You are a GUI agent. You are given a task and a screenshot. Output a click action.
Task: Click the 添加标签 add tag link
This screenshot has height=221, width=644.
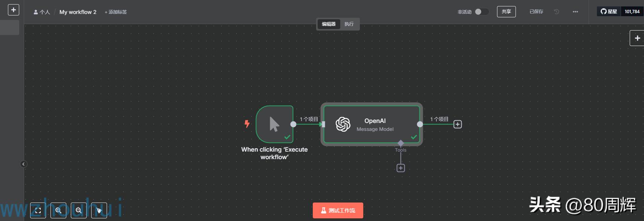coord(116,12)
